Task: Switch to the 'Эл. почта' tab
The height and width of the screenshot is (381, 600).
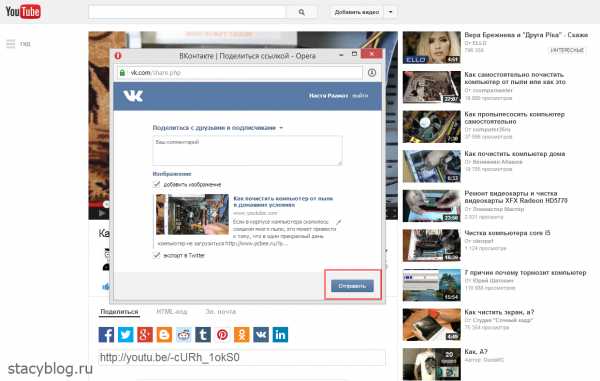Action: pyautogui.click(x=220, y=312)
